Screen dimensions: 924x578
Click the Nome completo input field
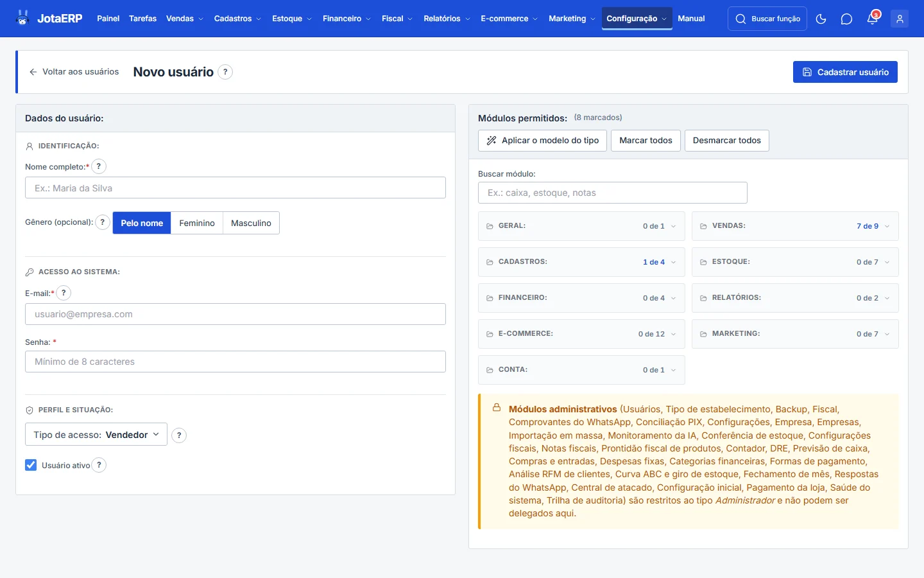[235, 188]
